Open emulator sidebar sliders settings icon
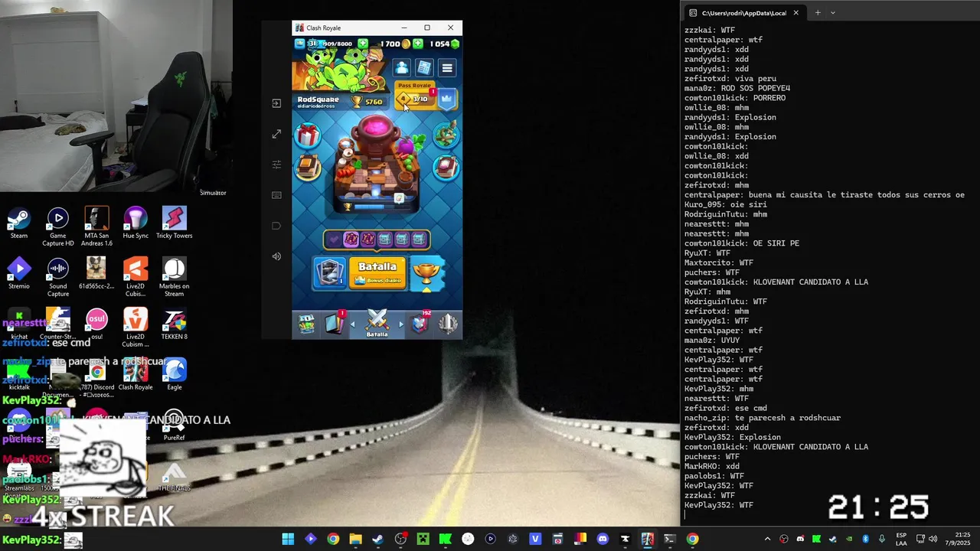Viewport: 980px width, 551px height. point(276,165)
